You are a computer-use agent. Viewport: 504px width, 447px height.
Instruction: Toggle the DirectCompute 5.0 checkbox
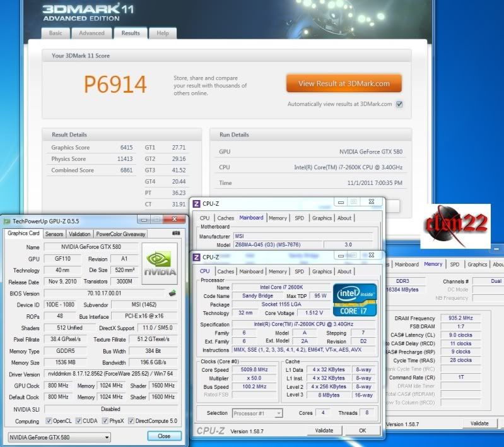(x=131, y=420)
